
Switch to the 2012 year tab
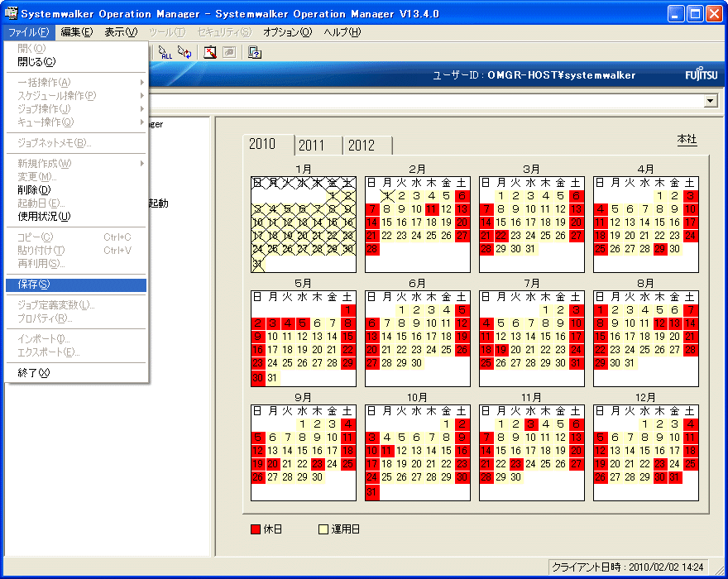click(x=367, y=146)
